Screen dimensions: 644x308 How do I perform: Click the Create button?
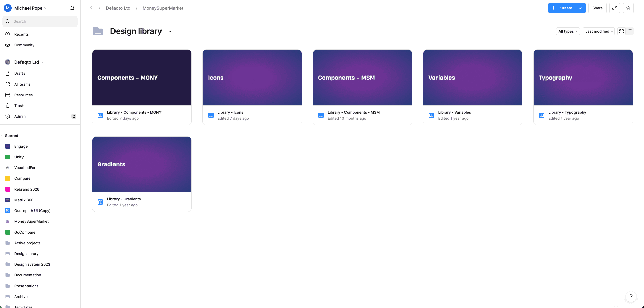[x=562, y=8]
